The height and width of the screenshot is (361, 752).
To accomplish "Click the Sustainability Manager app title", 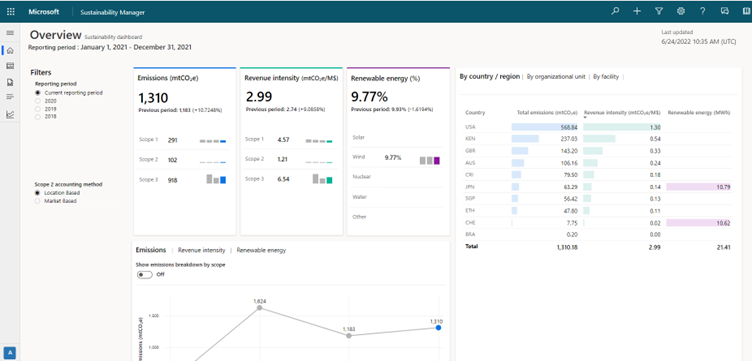I will click(112, 12).
